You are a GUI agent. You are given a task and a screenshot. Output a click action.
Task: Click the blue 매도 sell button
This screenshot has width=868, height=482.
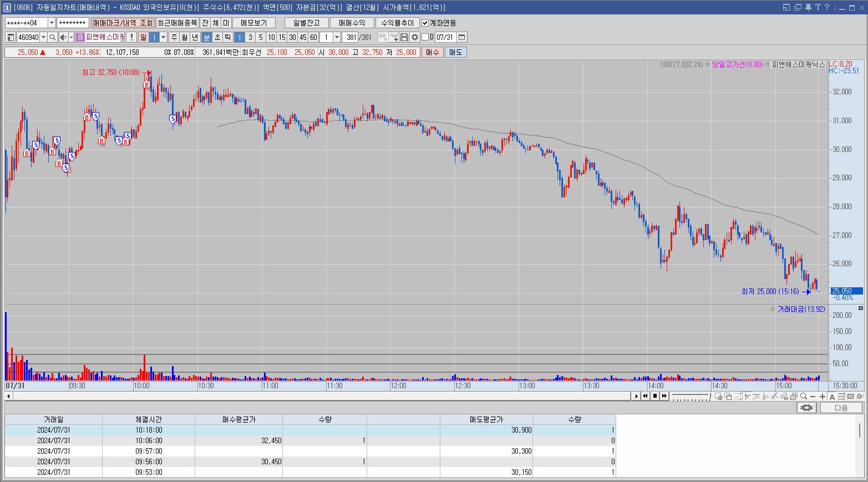click(x=455, y=52)
